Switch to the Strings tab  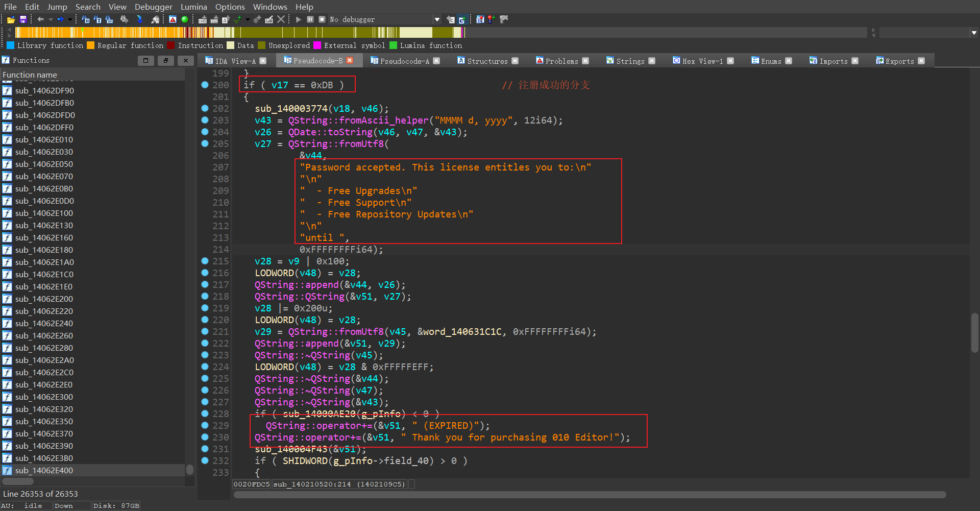pos(630,61)
